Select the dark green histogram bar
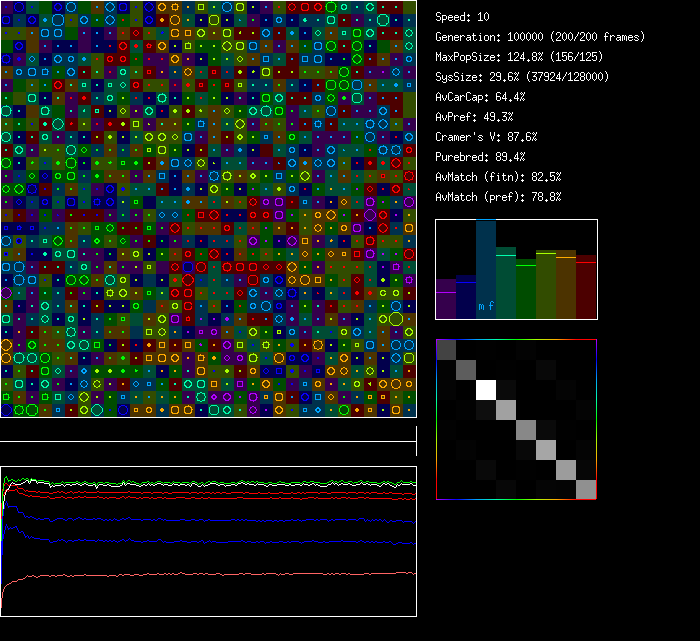This screenshot has height=641, width=700. coord(526,290)
